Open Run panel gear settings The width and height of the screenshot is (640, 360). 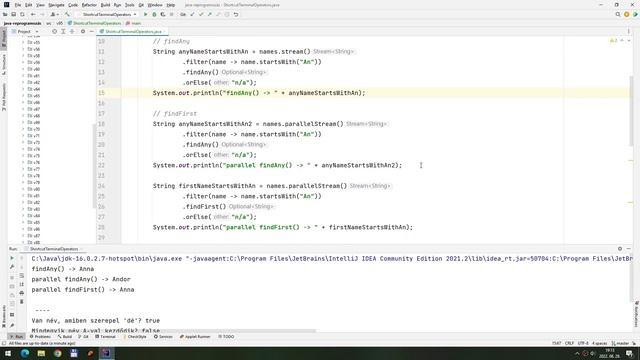click(x=620, y=249)
